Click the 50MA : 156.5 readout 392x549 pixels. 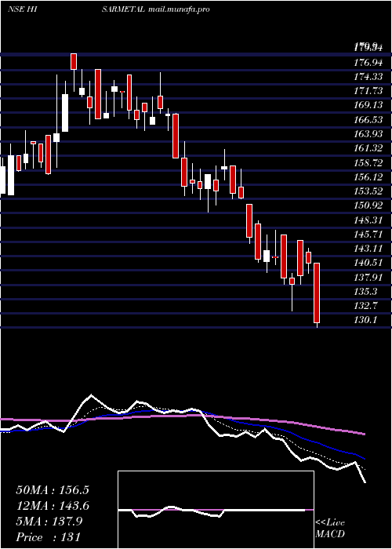point(53,490)
